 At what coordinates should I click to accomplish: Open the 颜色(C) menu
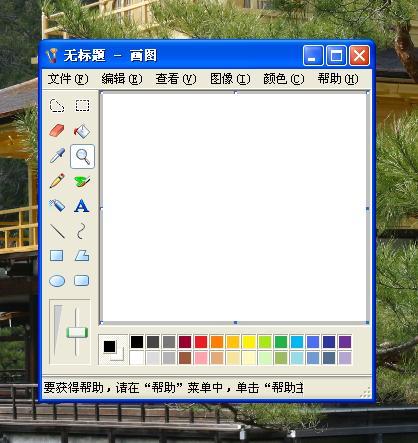pos(284,79)
